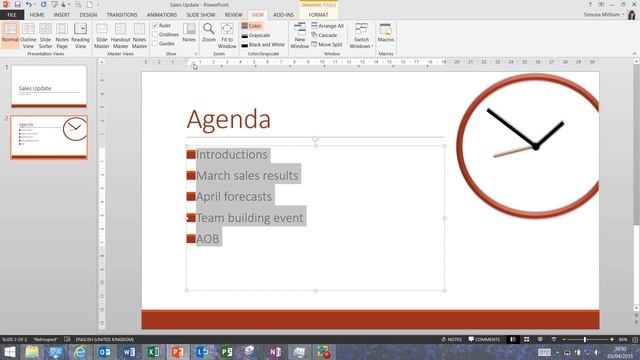Viewport: 640px width, 360px height.
Task: Expand the Customize Quick Access Toolbar arrow
Action: pos(98,5)
